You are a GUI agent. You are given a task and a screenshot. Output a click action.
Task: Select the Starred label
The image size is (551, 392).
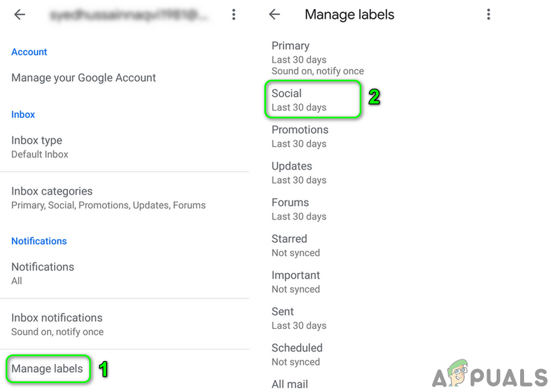[x=296, y=246]
